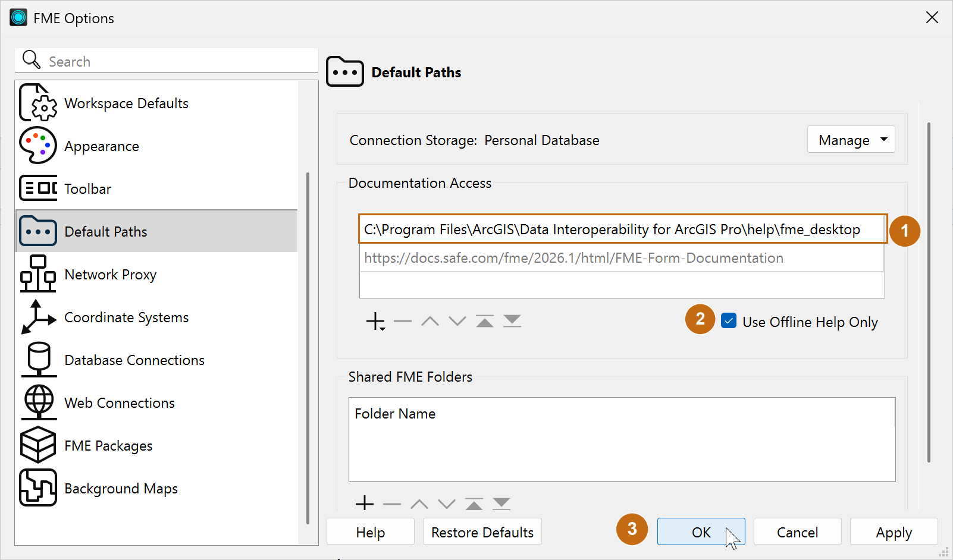Screen dimensions: 953x560
Task: Switch to Network Proxy settings
Action: (x=156, y=274)
